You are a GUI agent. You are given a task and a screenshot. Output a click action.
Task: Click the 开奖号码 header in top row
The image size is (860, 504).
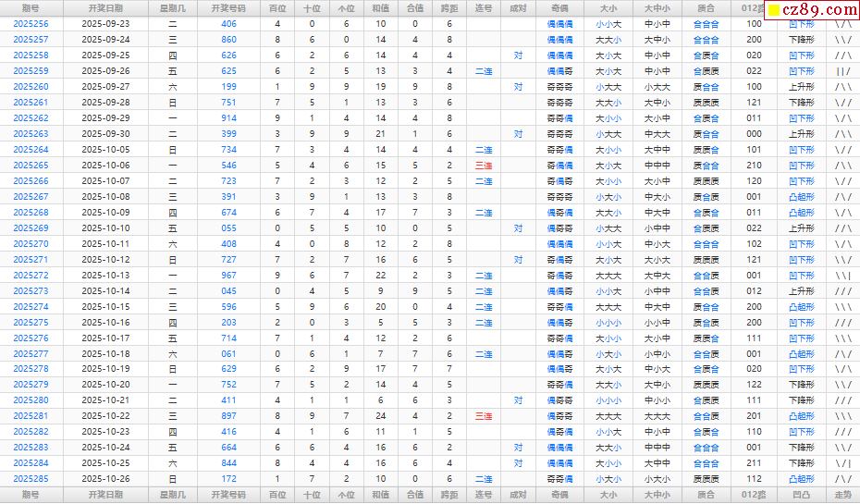click(228, 7)
